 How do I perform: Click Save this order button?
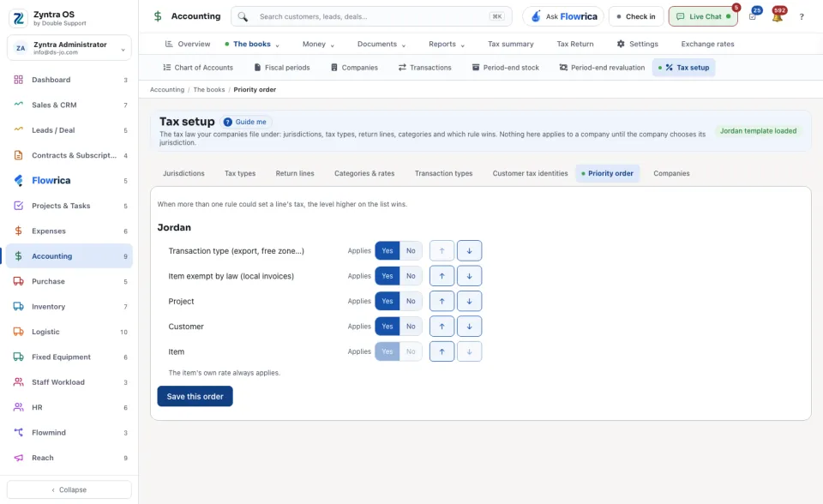195,396
